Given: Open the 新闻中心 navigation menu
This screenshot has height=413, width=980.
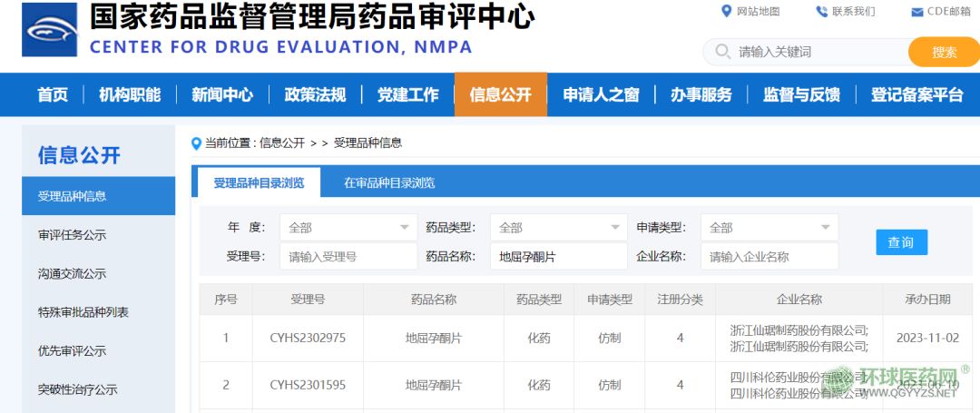Looking at the screenshot, I should pyautogui.click(x=221, y=94).
